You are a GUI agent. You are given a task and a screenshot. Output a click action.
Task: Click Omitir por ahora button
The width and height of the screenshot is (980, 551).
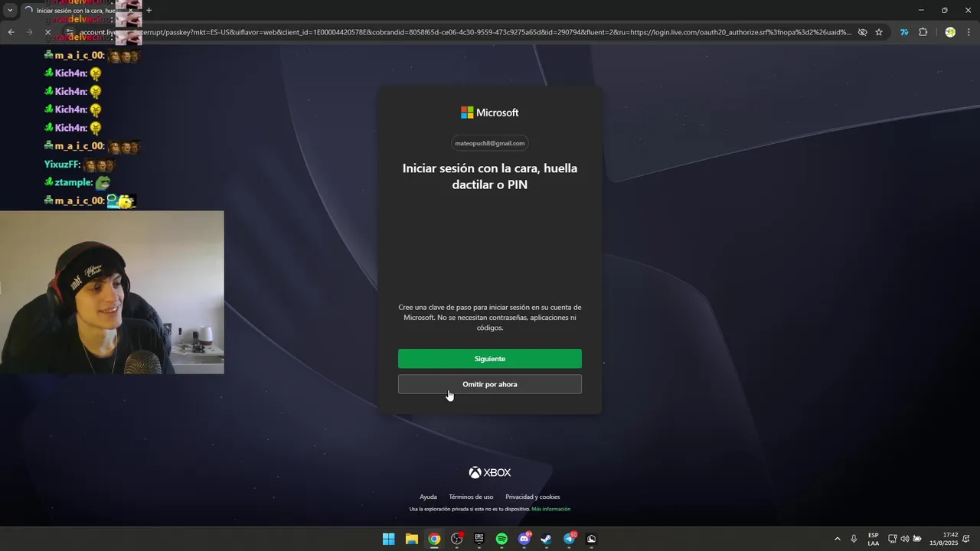pos(490,384)
